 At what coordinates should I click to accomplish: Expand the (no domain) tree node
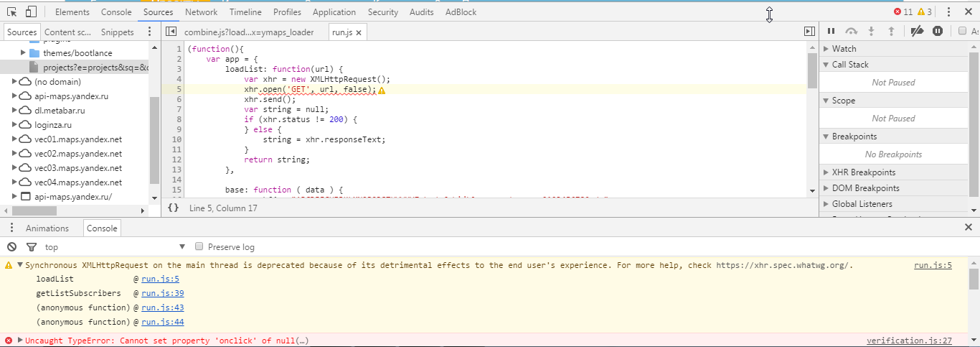point(14,82)
